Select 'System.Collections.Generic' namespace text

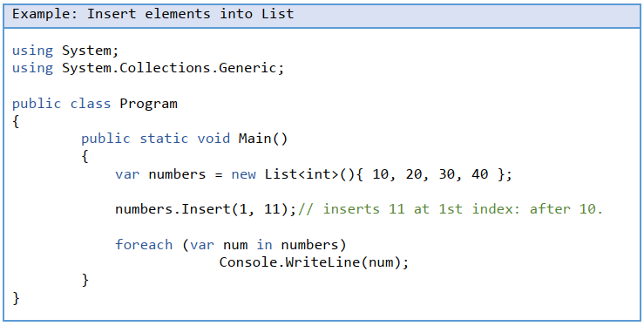(169, 68)
